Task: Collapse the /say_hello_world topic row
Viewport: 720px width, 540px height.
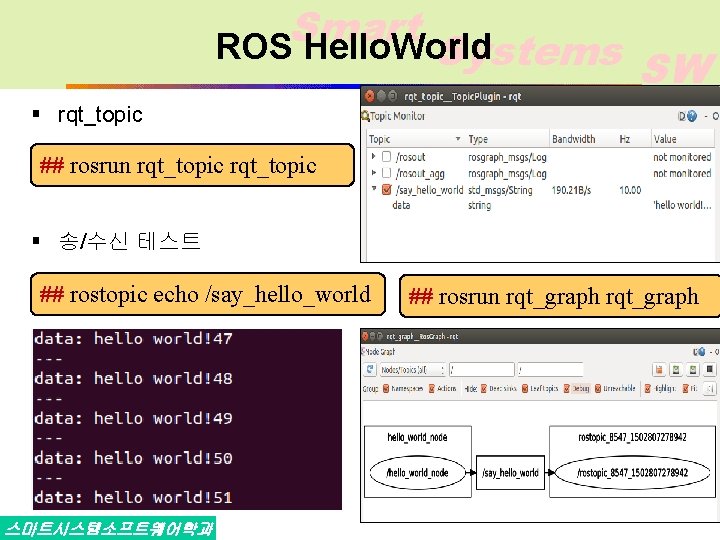Action: (374, 188)
